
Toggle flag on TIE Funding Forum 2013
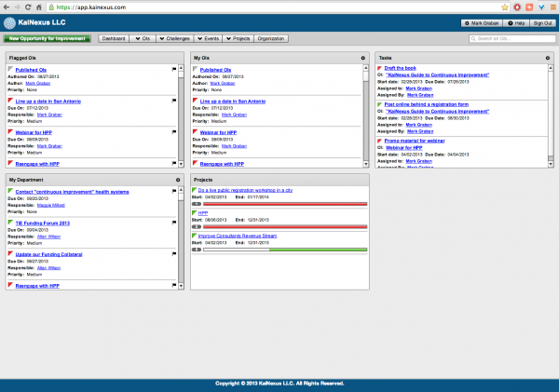(174, 223)
